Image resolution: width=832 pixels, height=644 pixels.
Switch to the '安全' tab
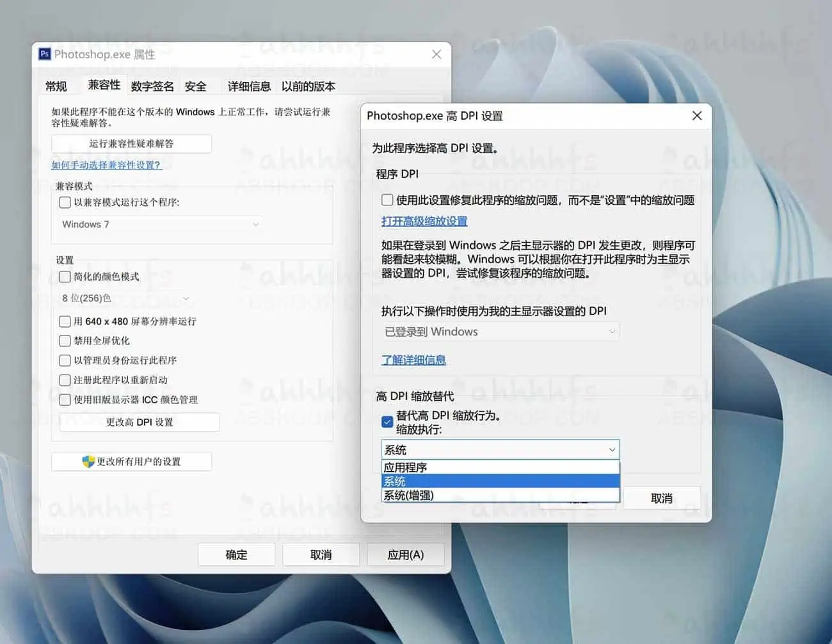pos(196,86)
